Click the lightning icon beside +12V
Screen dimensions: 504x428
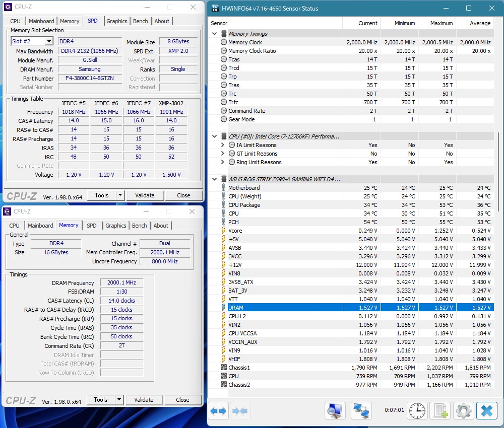tap(223, 264)
